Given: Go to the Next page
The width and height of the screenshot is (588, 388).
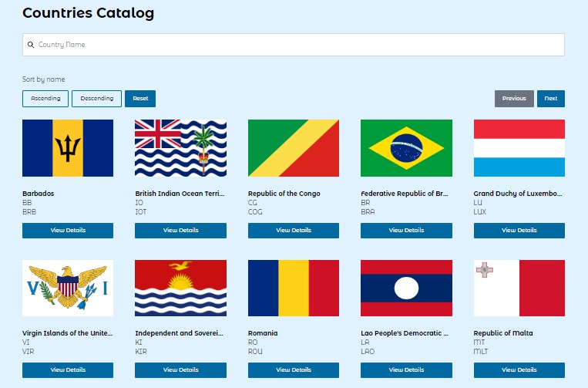Looking at the screenshot, I should point(550,99).
